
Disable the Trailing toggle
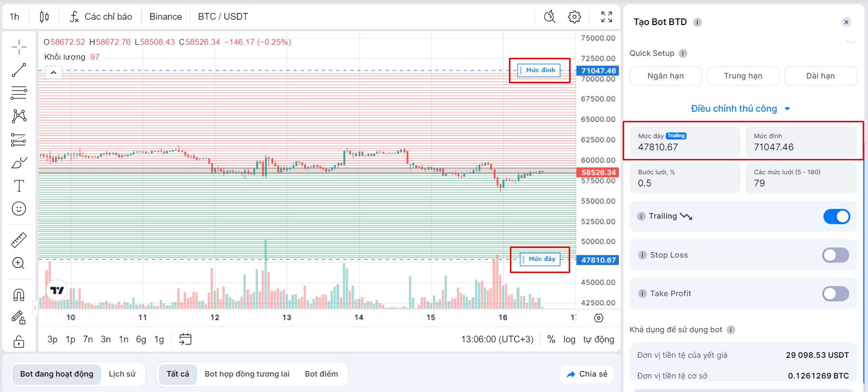click(x=837, y=217)
